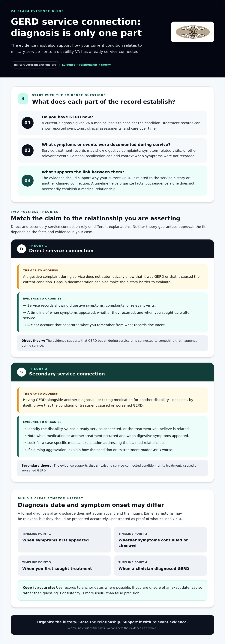Click Timeline Point 4 clinician diagnosed GERD
225x644 pixels.
click(x=160, y=565)
